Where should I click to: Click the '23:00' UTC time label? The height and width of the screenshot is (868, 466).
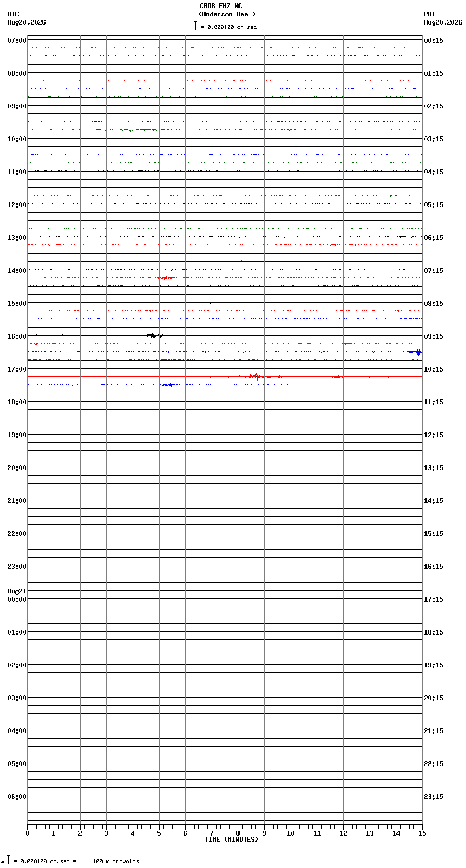(x=17, y=567)
